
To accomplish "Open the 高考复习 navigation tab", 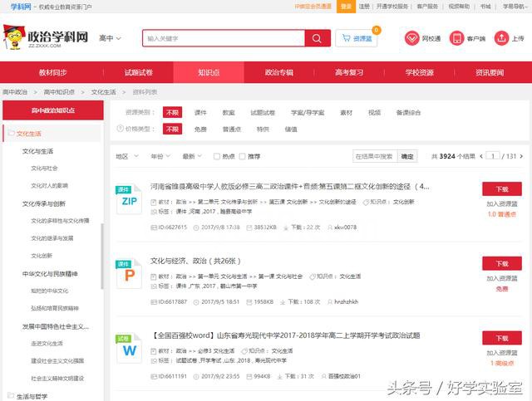I will 349,73.
